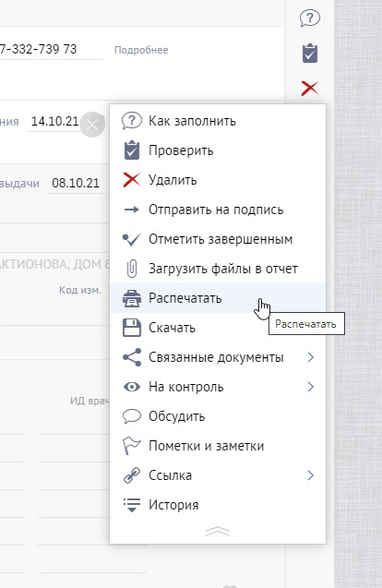Image resolution: width=382 pixels, height=588 pixels.
Task: Click the clipboard check icon in sidebar
Action: [310, 53]
